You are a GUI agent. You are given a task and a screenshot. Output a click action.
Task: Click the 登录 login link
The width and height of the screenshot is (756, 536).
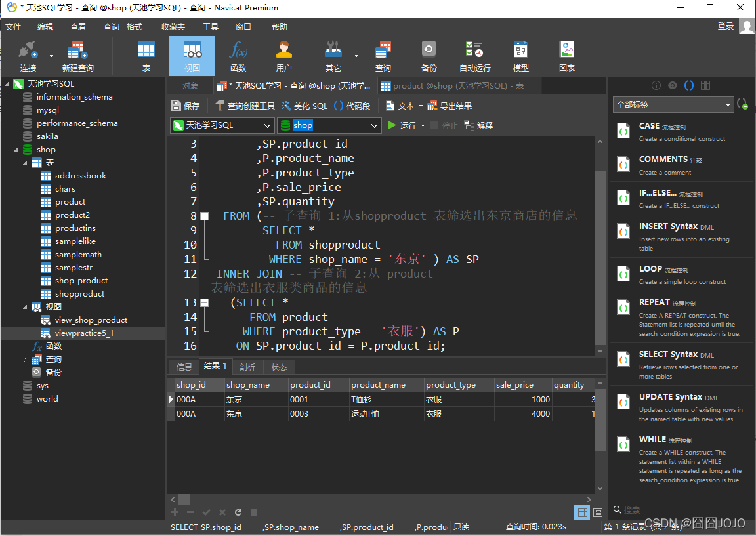coord(725,26)
